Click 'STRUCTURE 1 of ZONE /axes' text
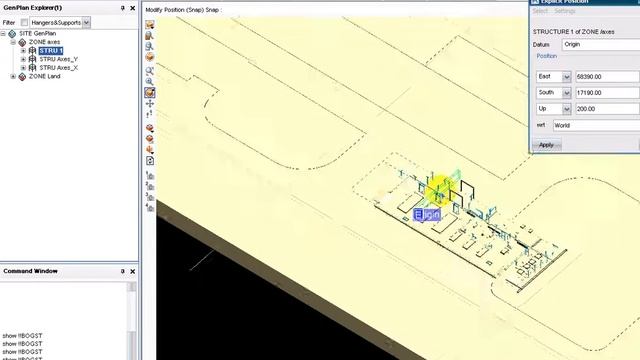This screenshot has height=360, width=640. click(x=573, y=32)
